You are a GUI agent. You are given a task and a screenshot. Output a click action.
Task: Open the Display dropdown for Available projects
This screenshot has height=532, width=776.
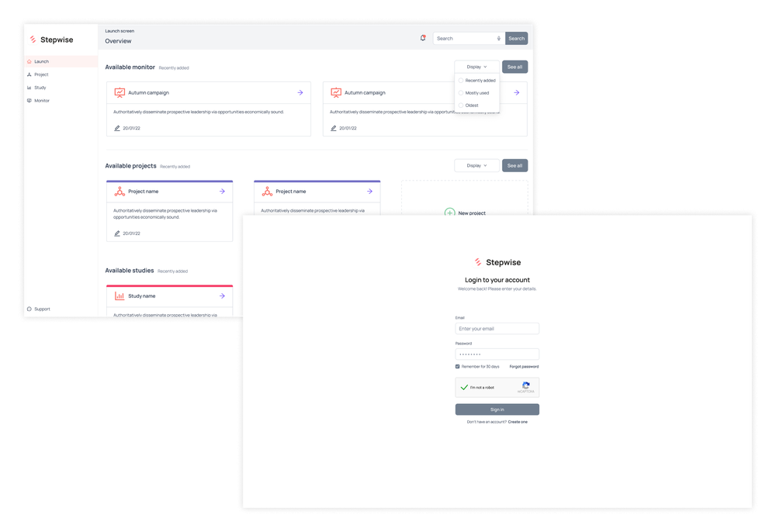(476, 165)
